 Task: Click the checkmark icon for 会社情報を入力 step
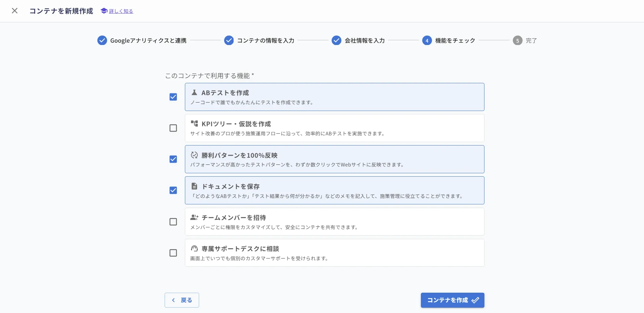[x=336, y=40]
